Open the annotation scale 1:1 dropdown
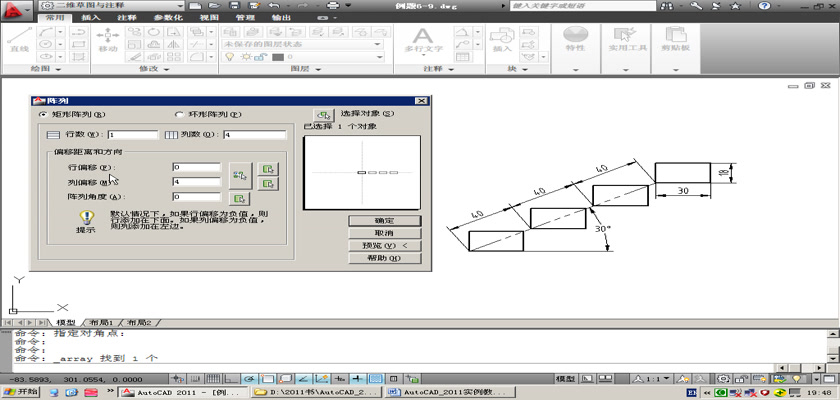The width and height of the screenshot is (840, 400). (x=651, y=379)
